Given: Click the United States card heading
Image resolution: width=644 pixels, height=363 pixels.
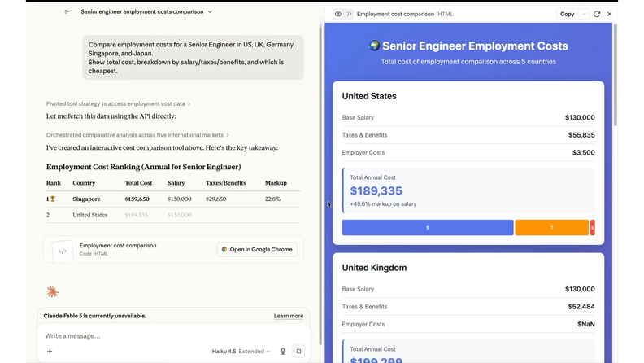Looking at the screenshot, I should 369,96.
